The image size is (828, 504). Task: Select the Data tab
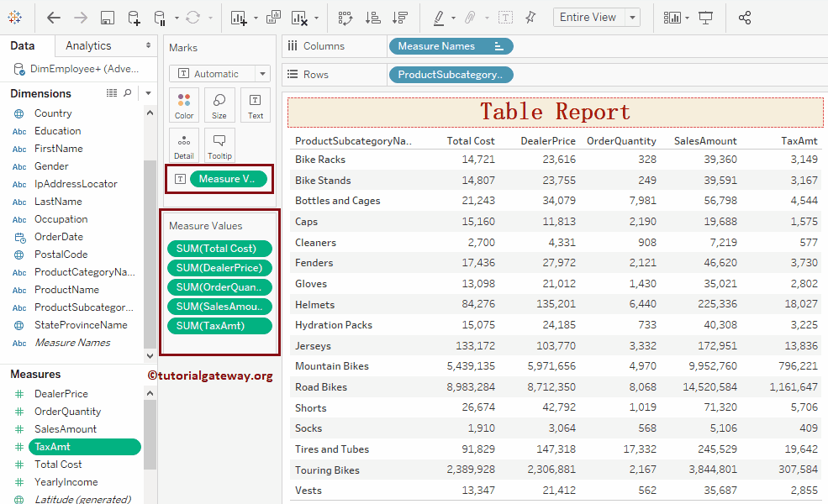pyautogui.click(x=23, y=46)
